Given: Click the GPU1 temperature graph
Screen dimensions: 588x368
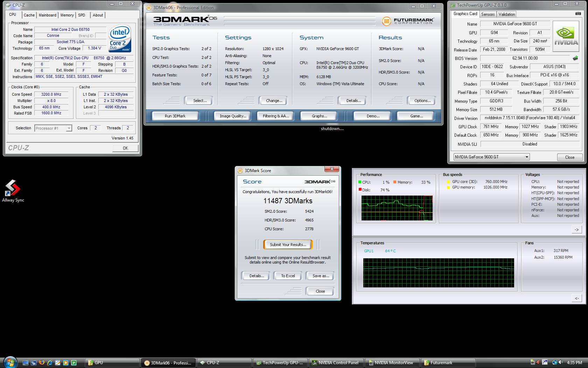Looking at the screenshot, I should 439,273.
